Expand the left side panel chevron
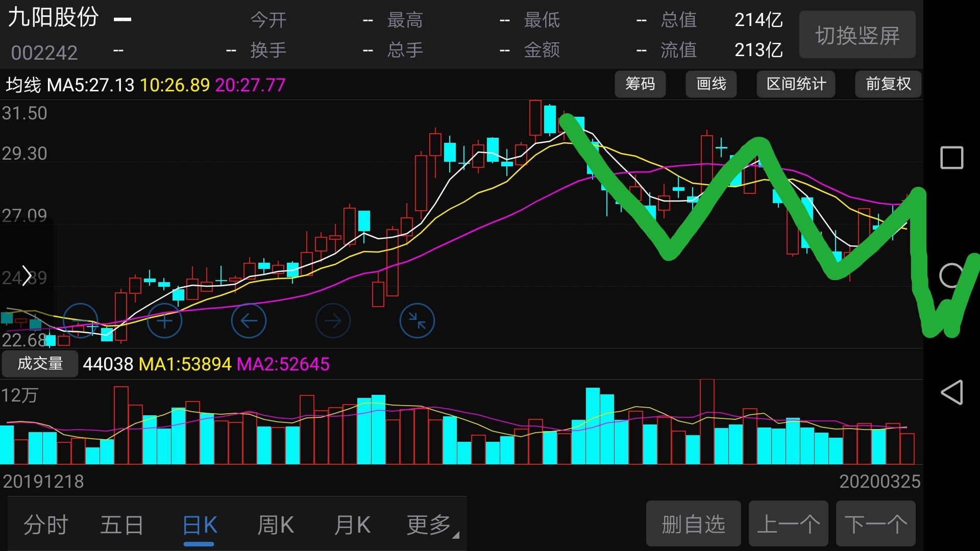 click(x=26, y=276)
